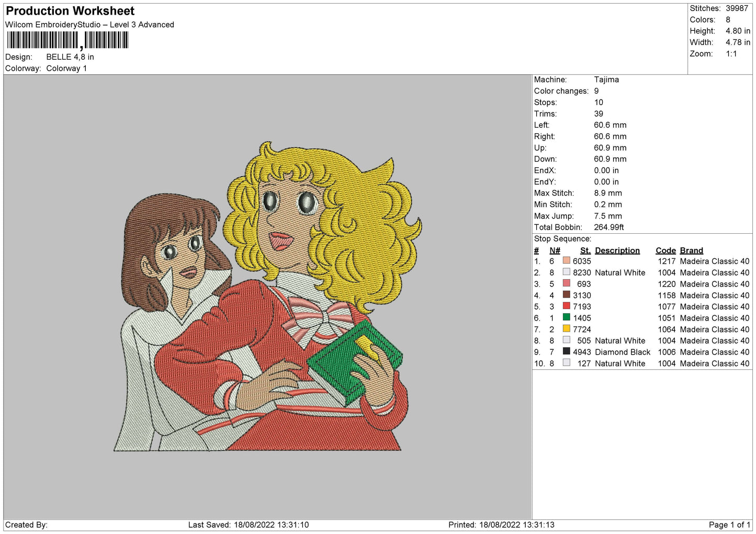The height and width of the screenshot is (534, 756).
Task: Select the Zoom value '1:1'
Action: click(731, 54)
